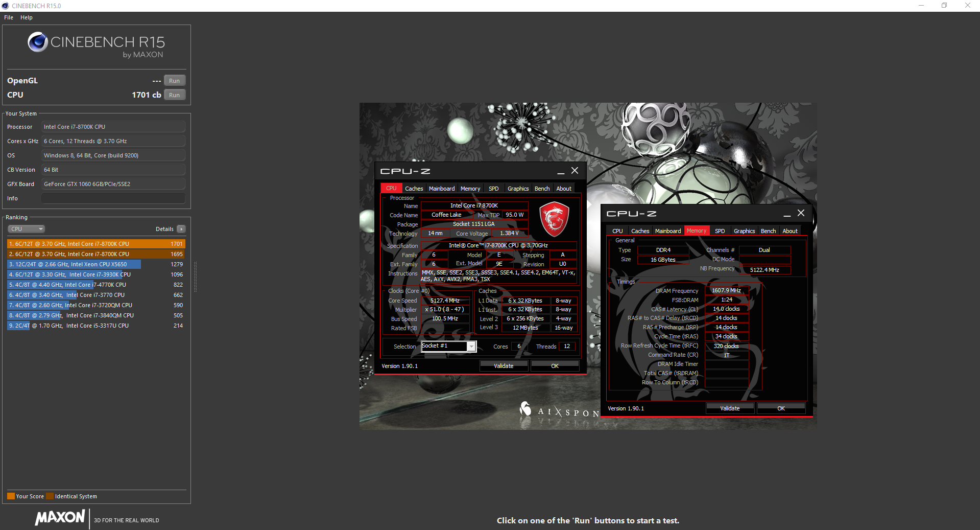The image size is (980, 530).
Task: Click the Processor field Intel Core i7-8700K CPU
Action: coord(113,127)
